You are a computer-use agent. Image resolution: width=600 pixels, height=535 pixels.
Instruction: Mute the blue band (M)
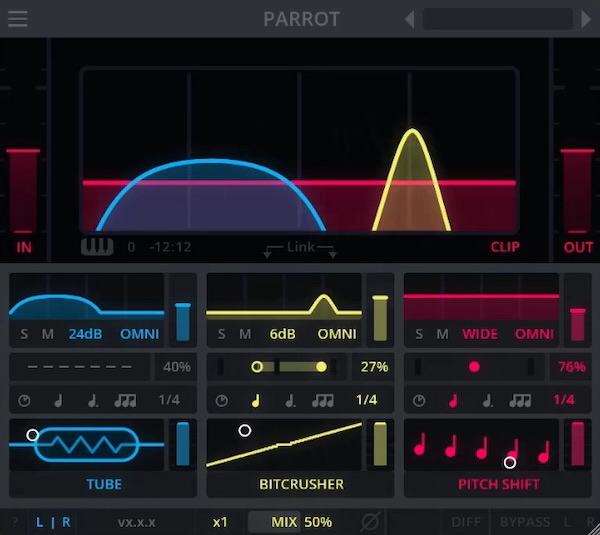point(47,334)
